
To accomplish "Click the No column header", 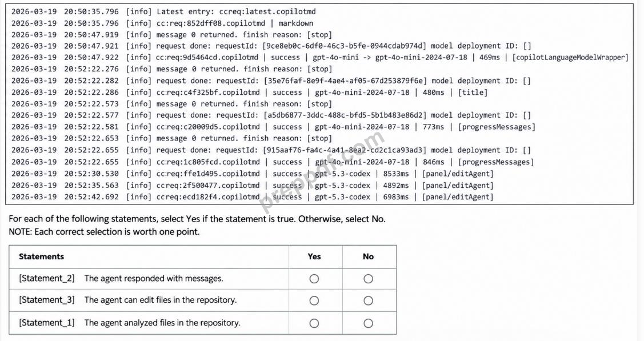I will pos(368,256).
